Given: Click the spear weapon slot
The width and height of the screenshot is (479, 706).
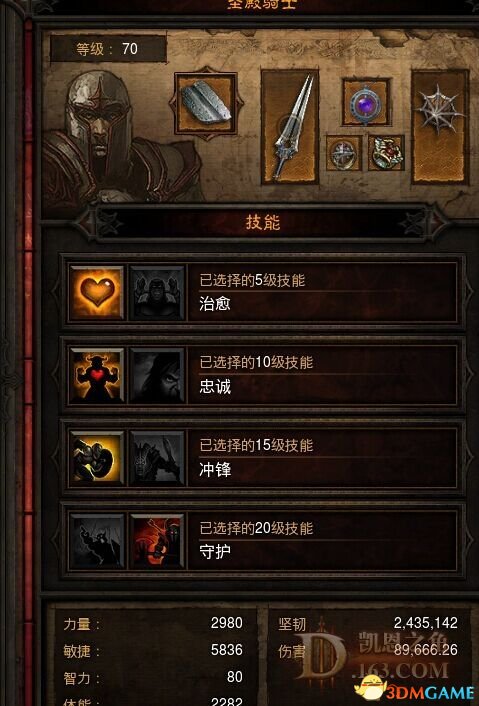Looking at the screenshot, I should click(290, 127).
